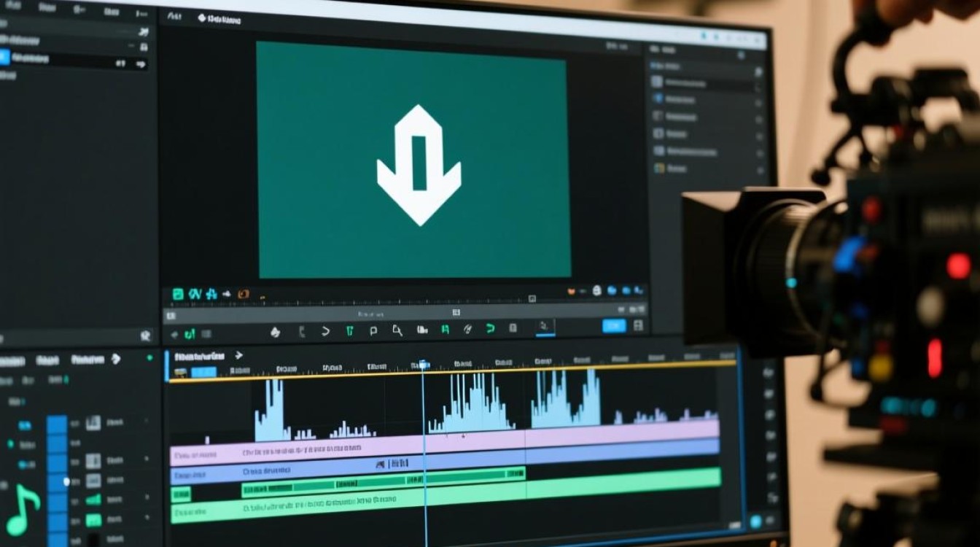Click the blue button right of editing toolbar
The height and width of the screenshot is (547, 980).
[614, 326]
